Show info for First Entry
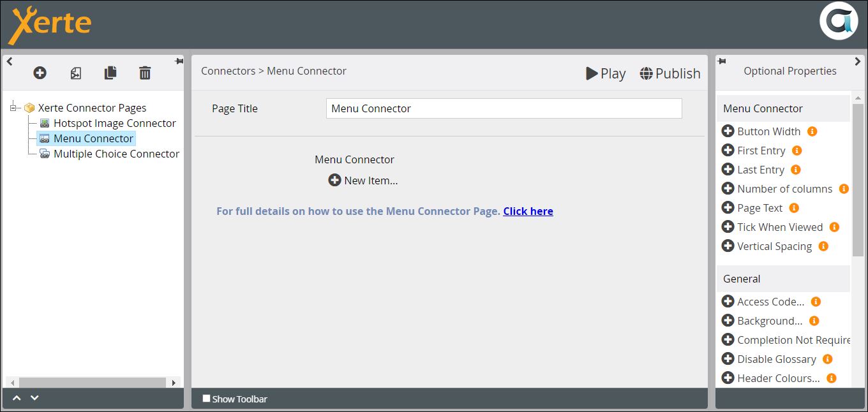The width and height of the screenshot is (868, 412). [797, 151]
